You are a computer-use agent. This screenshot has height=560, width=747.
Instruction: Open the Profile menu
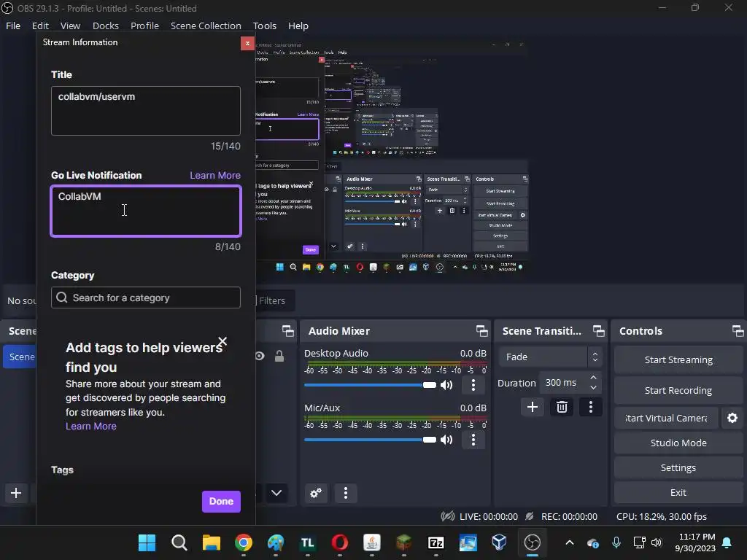[145, 26]
